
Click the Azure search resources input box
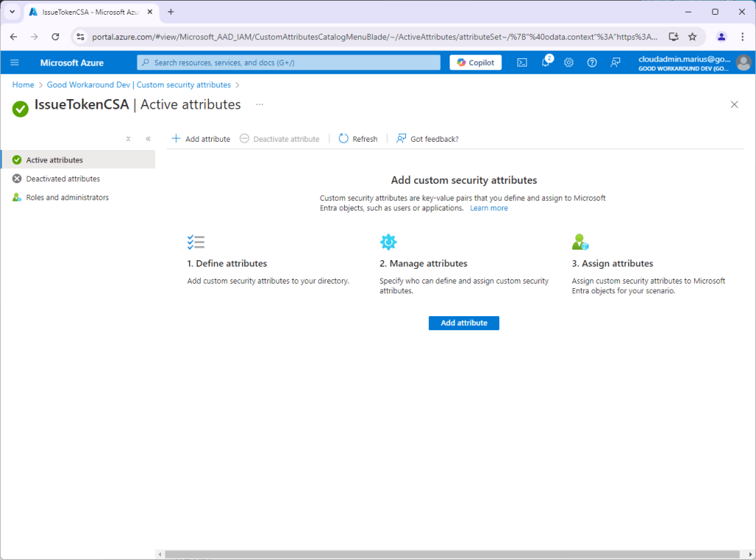coord(289,63)
